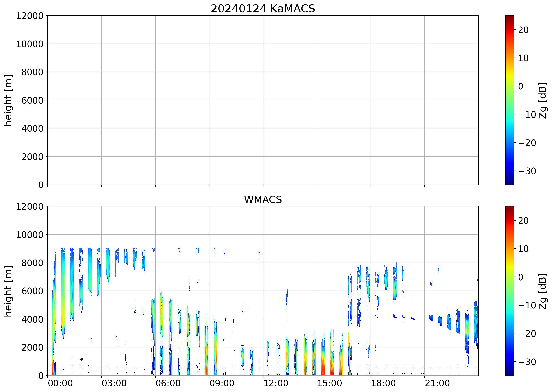Select the 09:00 time axis label
The width and height of the screenshot is (552, 392).
[222, 383]
